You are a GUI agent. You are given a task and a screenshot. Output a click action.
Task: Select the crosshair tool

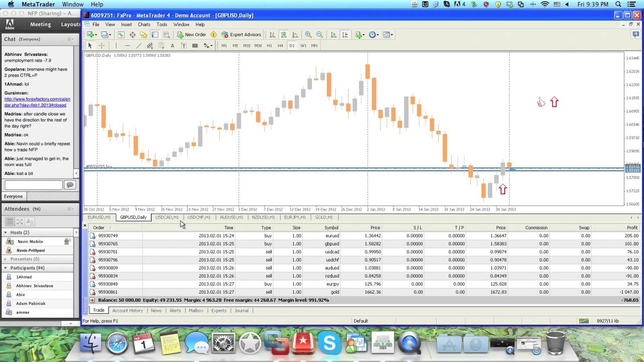point(102,45)
